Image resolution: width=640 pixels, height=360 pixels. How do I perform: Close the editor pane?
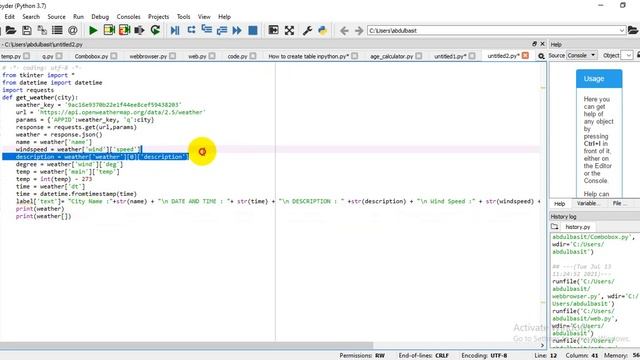(542, 44)
